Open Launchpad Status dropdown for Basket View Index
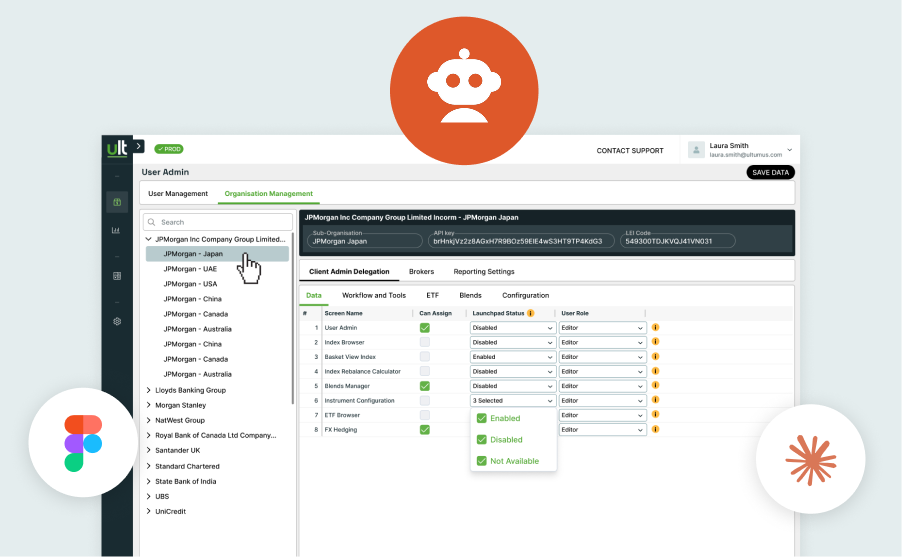 (x=512, y=357)
